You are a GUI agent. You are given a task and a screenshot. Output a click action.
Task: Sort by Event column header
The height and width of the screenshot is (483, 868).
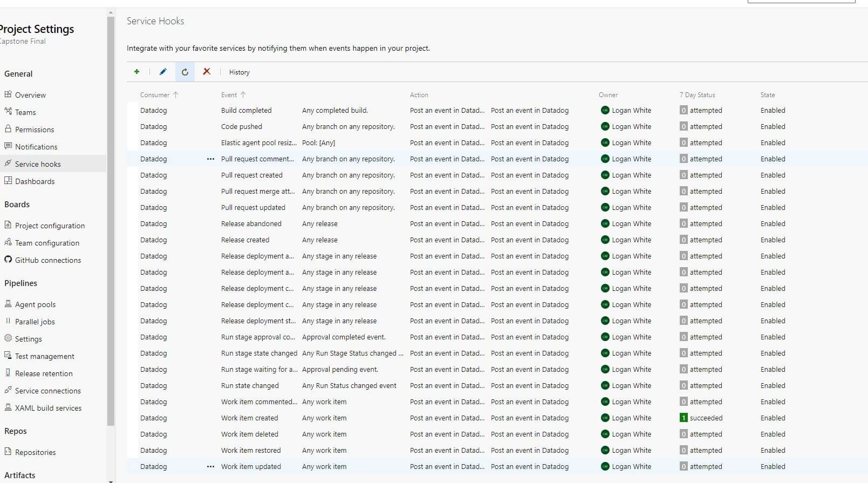(233, 95)
